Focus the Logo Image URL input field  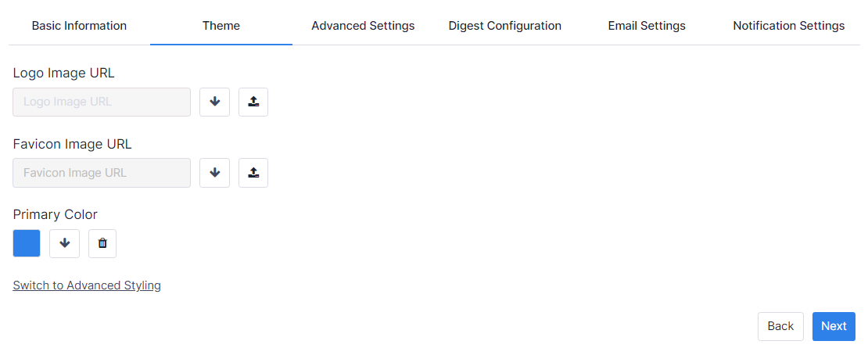coord(102,102)
